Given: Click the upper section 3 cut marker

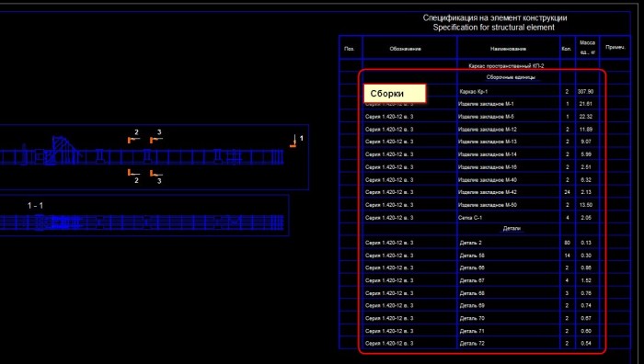Looking at the screenshot, I should [156, 137].
